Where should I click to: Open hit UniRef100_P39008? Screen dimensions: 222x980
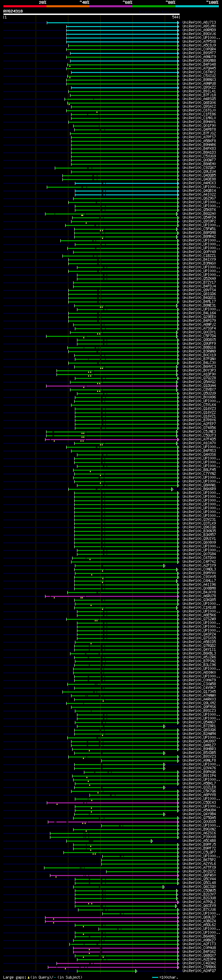(x=199, y=837)
